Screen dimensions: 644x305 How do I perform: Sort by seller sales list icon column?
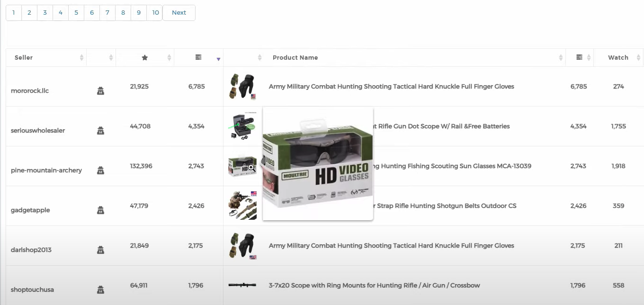point(198,57)
